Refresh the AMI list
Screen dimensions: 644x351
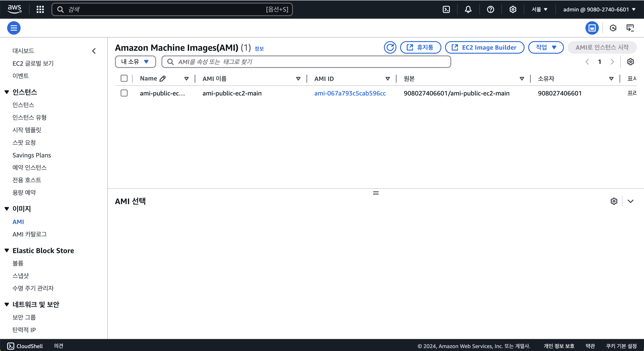pyautogui.click(x=390, y=47)
